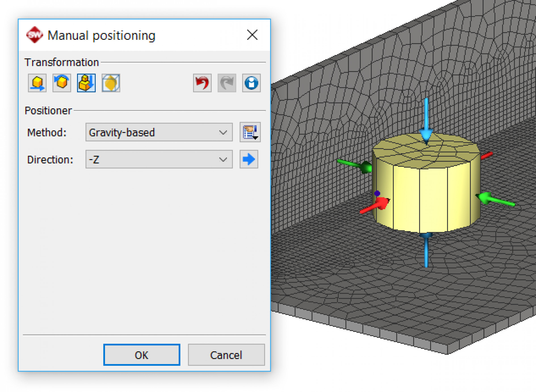Close the Manual positioning dialog
Screen dimensions: 536x392
point(252,35)
